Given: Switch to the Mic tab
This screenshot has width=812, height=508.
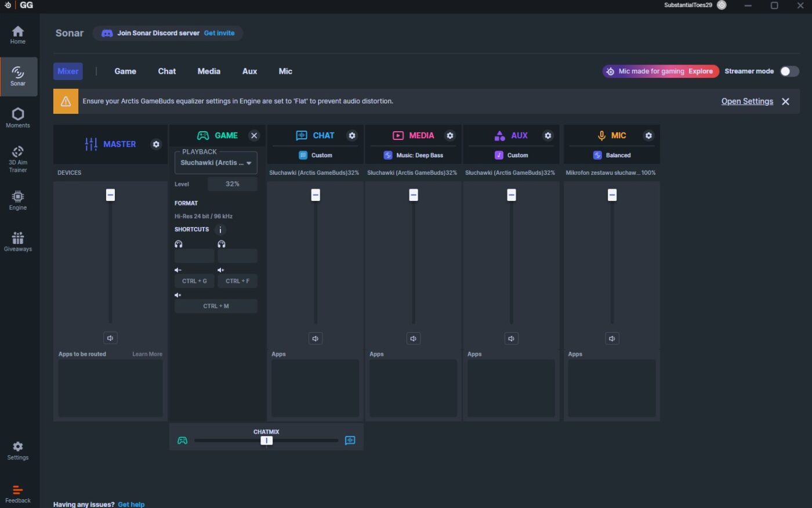Looking at the screenshot, I should (x=285, y=71).
